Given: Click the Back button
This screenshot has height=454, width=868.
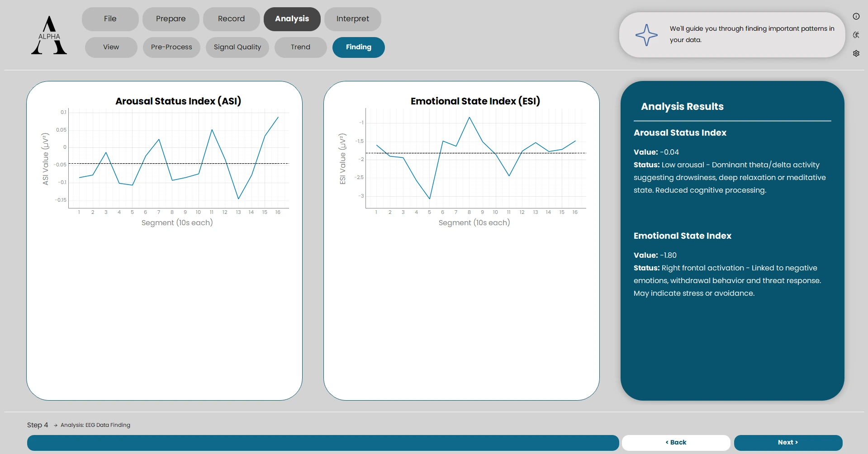Looking at the screenshot, I should tap(676, 443).
